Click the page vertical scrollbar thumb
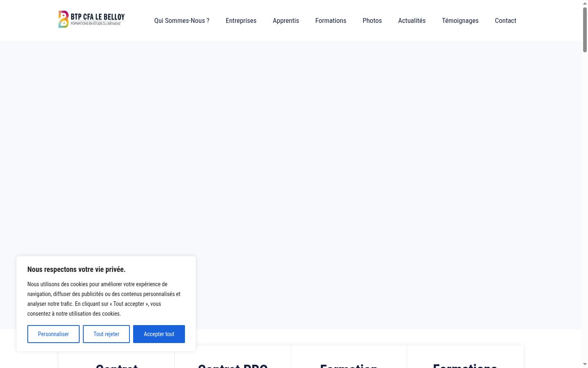 [585, 29]
